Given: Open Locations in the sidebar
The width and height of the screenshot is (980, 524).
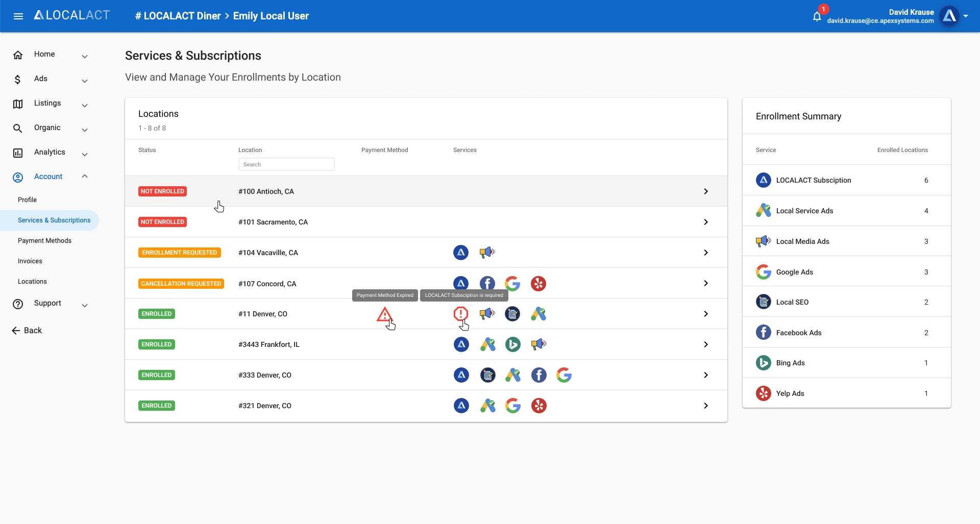Looking at the screenshot, I should [x=32, y=281].
